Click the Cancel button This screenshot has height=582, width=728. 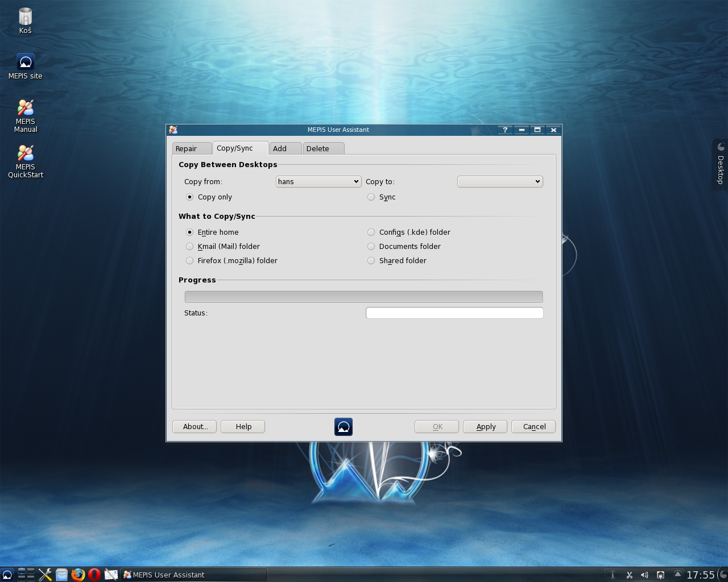[533, 426]
